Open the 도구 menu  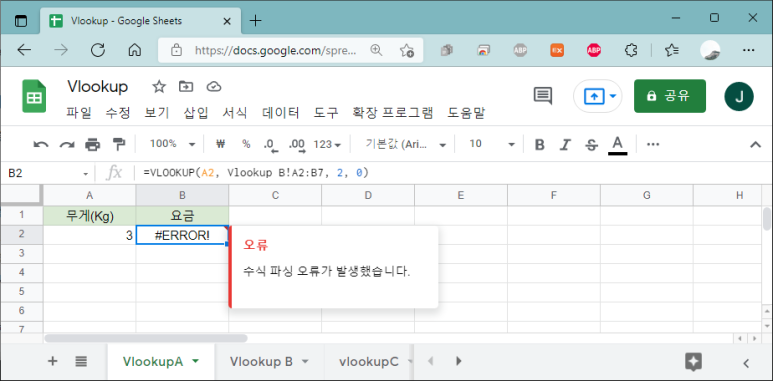pyautogui.click(x=326, y=113)
